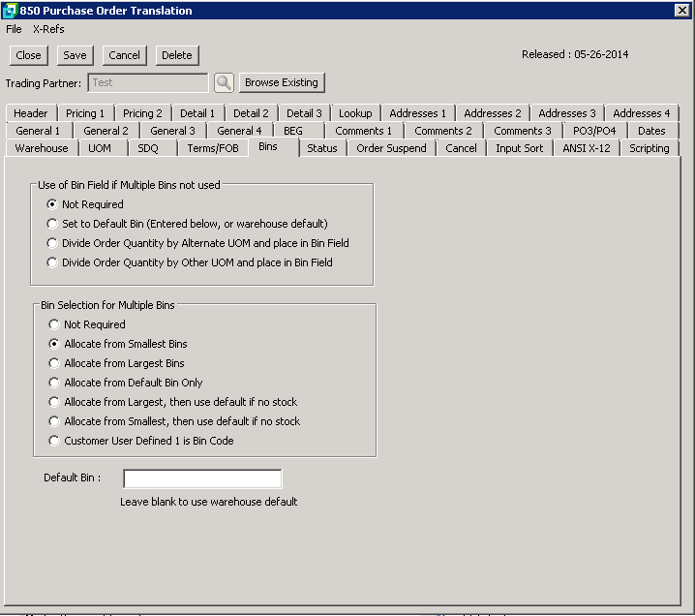Open the X-Refs menu

pos(48,29)
